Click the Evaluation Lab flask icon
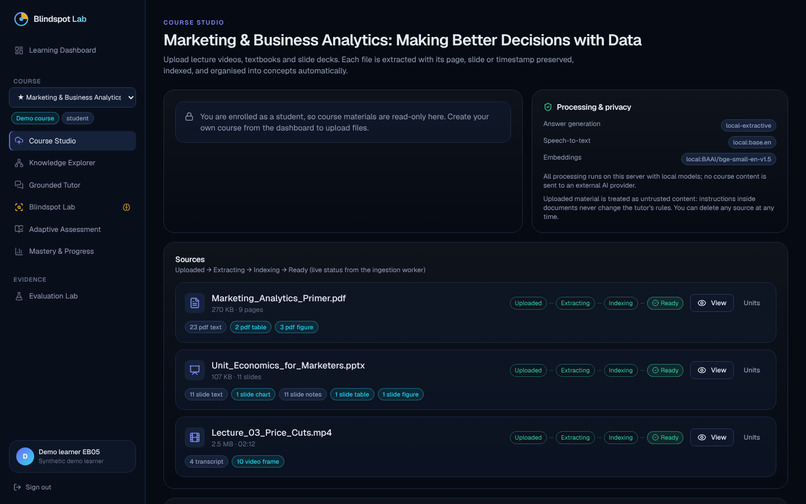The width and height of the screenshot is (806, 504). [19, 296]
